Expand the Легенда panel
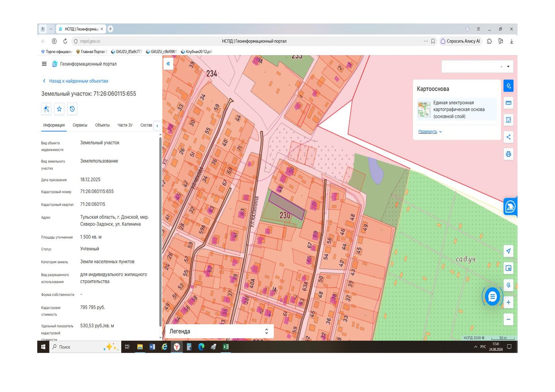555x392 pixels. (219, 331)
